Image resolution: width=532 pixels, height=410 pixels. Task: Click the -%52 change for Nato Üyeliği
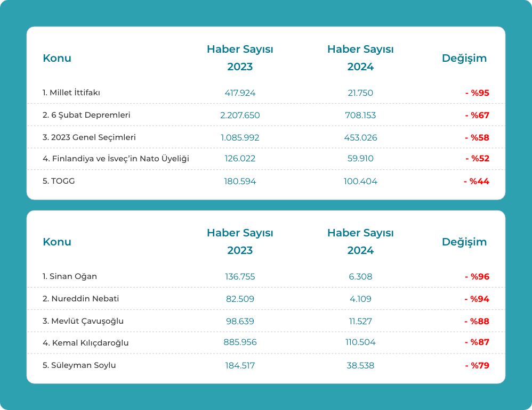point(478,158)
